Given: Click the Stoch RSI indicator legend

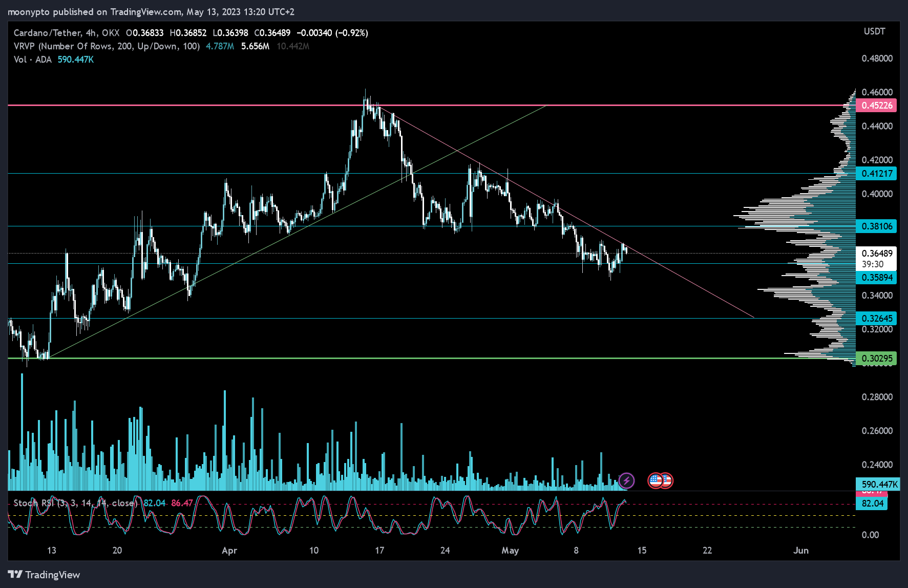Looking at the screenshot, I should [75, 503].
